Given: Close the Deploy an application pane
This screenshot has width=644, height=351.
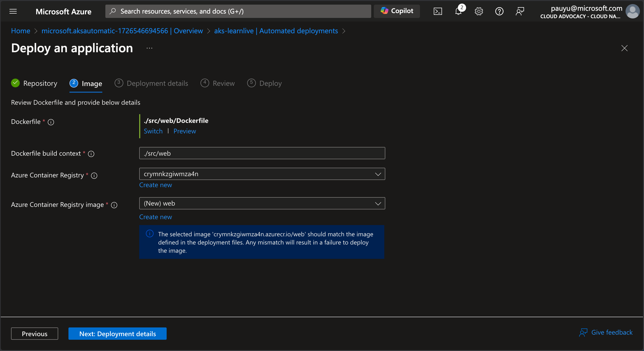Looking at the screenshot, I should coord(625,48).
